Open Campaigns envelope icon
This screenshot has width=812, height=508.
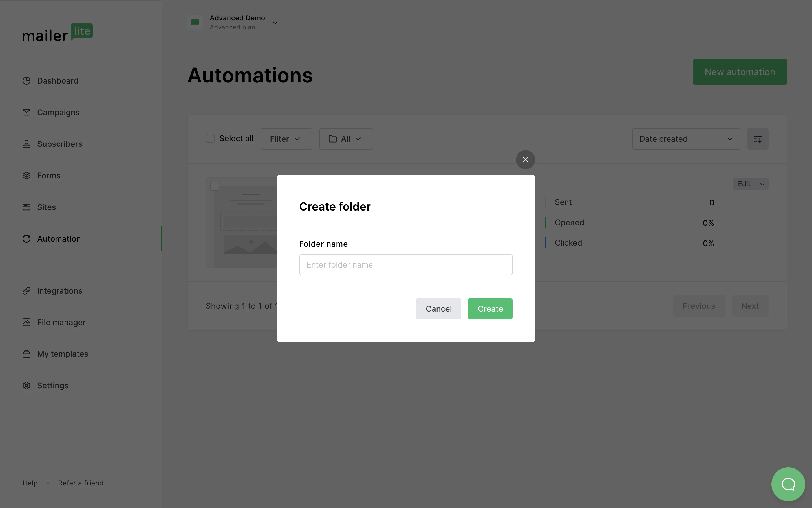pos(27,112)
